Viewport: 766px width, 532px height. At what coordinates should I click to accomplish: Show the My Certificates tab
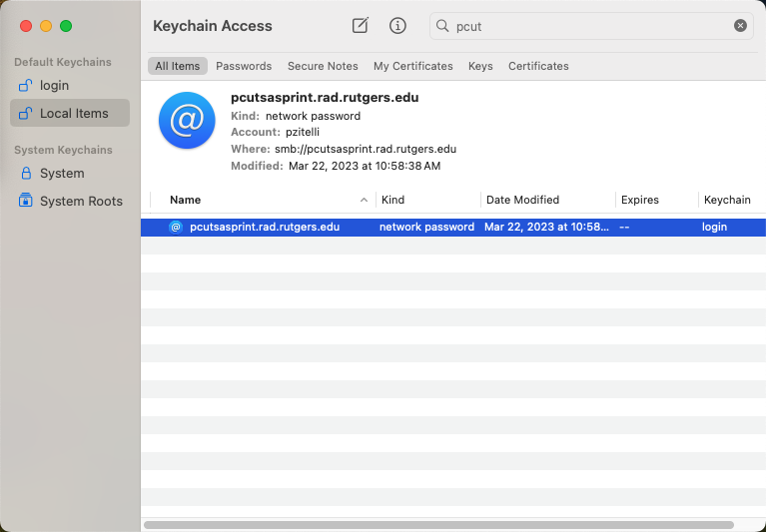pos(412,66)
